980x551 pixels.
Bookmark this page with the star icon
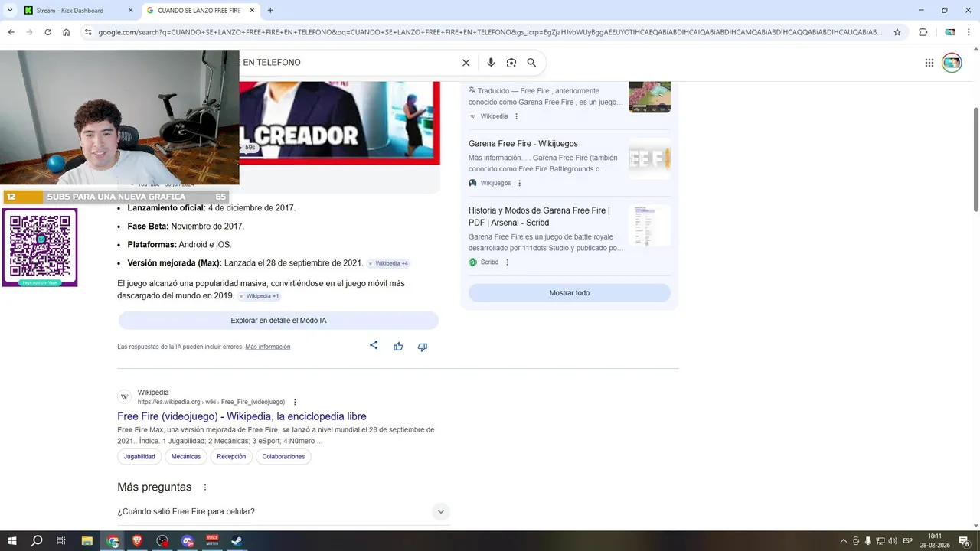tap(897, 32)
